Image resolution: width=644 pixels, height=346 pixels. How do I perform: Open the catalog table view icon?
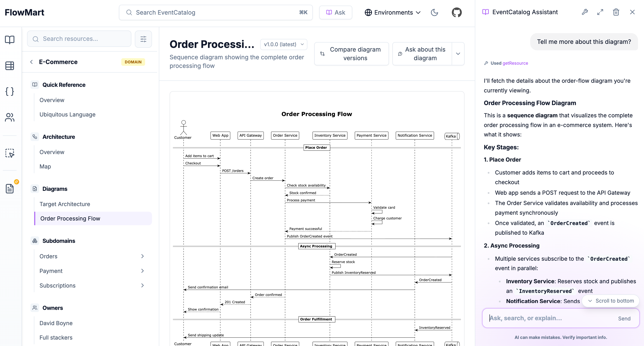9,66
